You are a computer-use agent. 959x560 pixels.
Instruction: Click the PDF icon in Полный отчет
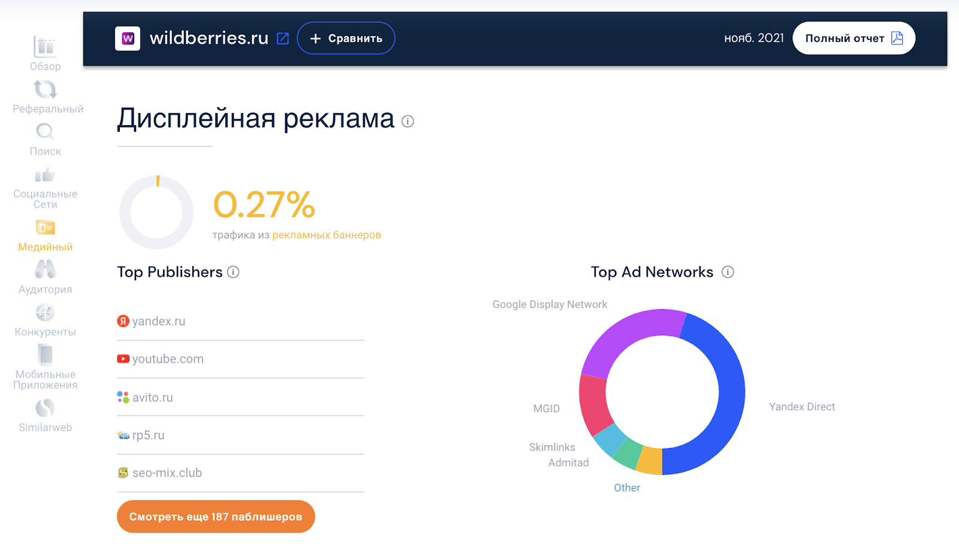(x=897, y=38)
